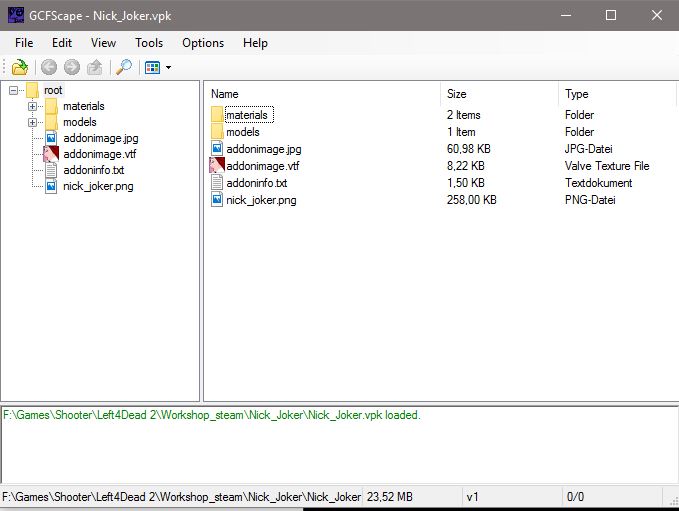The width and height of the screenshot is (679, 511).
Task: Click 23,52 MB in status bar
Action: (x=390, y=497)
